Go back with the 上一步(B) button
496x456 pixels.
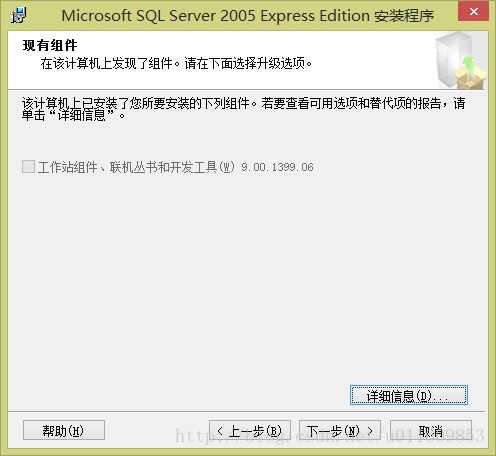tap(250, 430)
